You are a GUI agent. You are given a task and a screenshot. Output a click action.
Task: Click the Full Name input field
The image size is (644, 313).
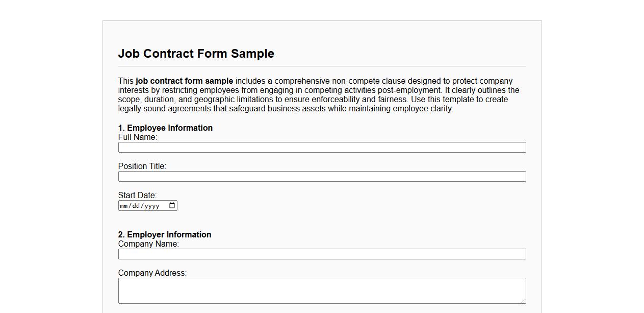coord(321,147)
